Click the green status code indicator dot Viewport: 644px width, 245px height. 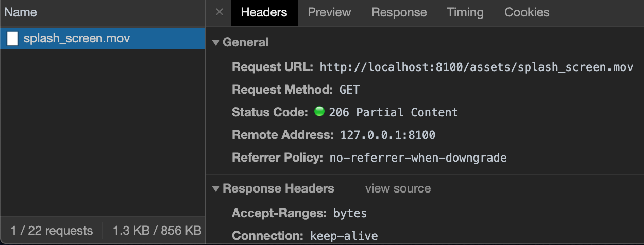click(319, 111)
